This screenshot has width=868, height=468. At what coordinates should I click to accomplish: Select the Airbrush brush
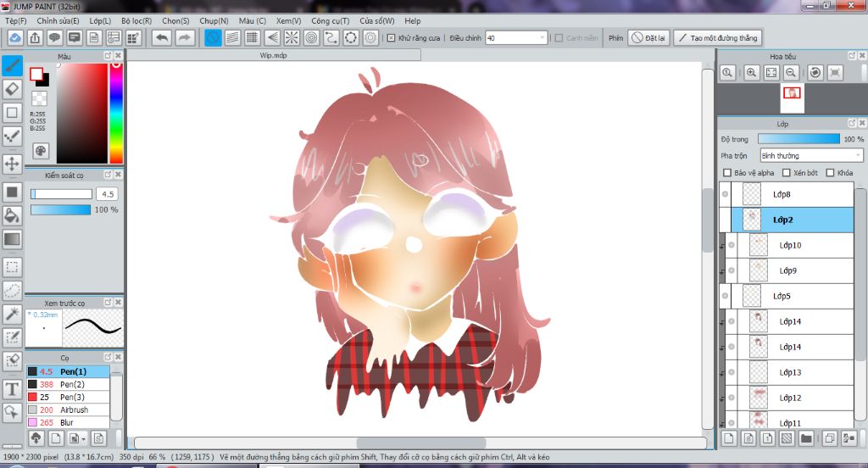[68, 409]
